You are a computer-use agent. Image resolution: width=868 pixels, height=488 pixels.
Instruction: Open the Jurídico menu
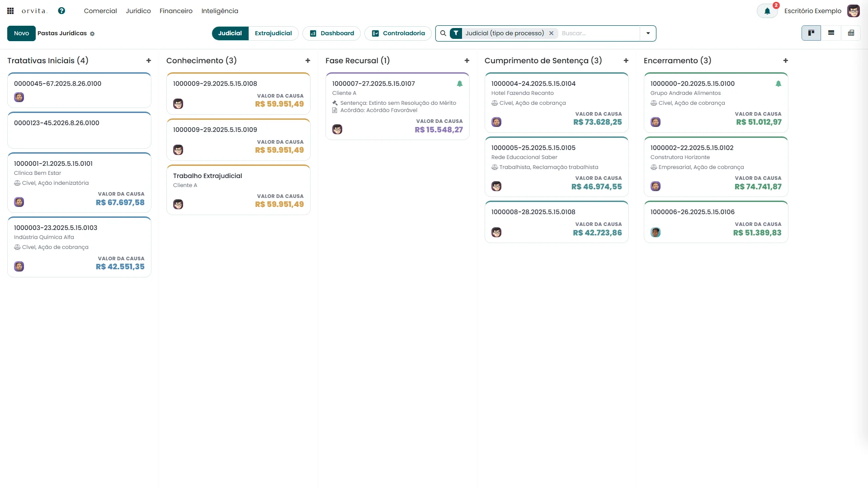pyautogui.click(x=138, y=11)
